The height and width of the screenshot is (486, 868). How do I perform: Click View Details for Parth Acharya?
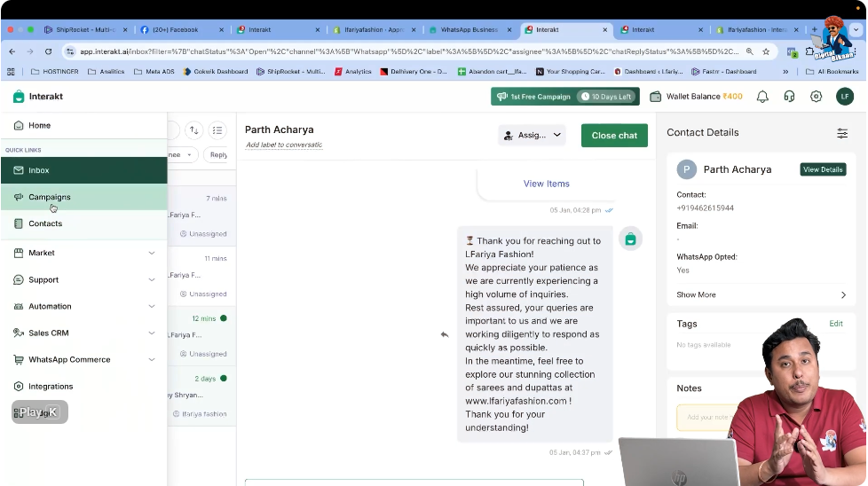[x=823, y=169]
